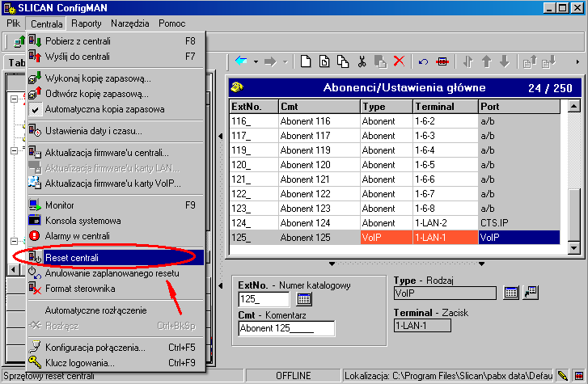Click the Cmt column header
The image size is (588, 384).
[x=319, y=107]
